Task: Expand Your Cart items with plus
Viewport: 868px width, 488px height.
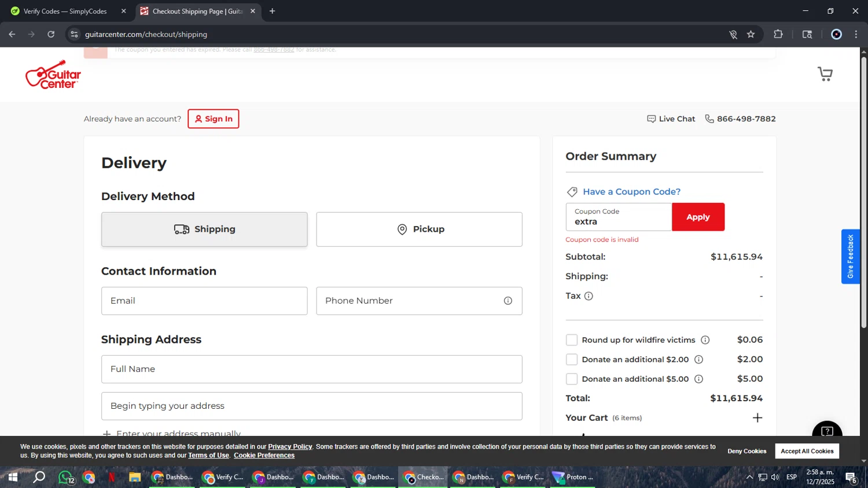Action: [757, 417]
